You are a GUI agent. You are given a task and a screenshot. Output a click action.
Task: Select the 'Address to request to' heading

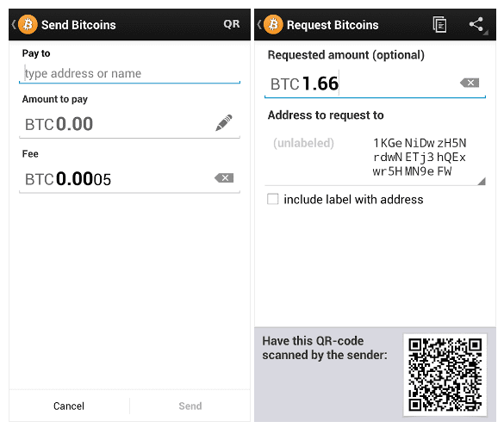[326, 115]
